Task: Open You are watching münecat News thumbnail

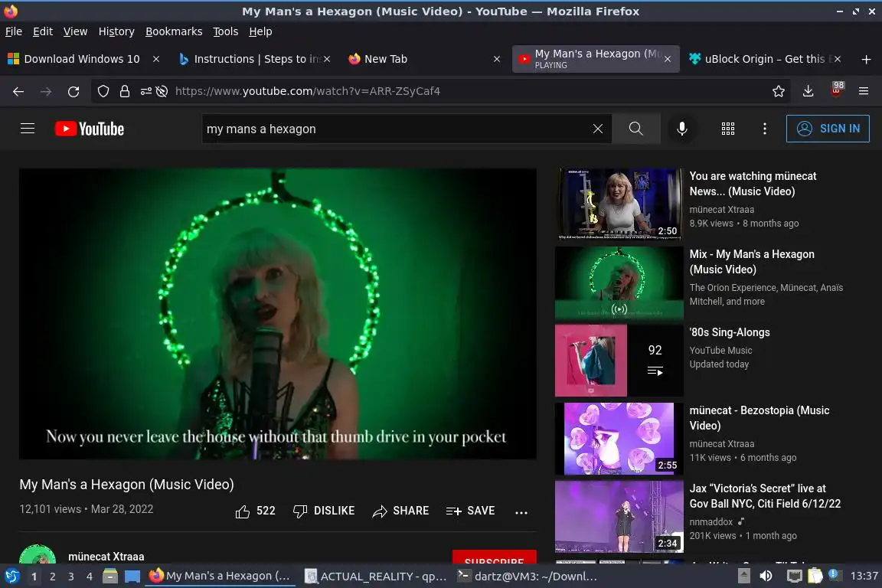Action: click(619, 204)
